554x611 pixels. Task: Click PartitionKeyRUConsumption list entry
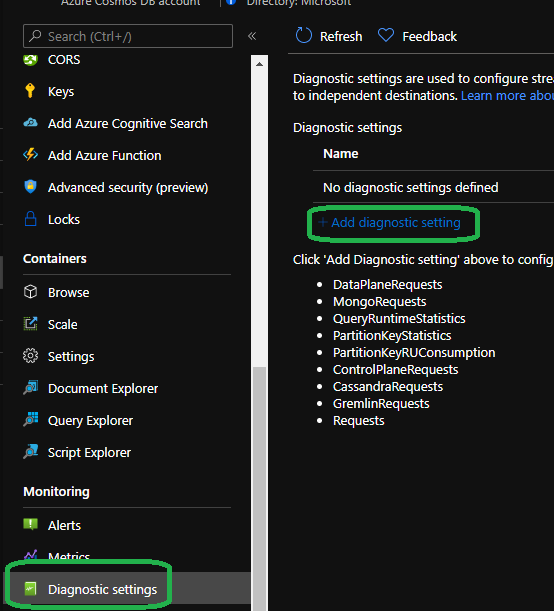(414, 353)
